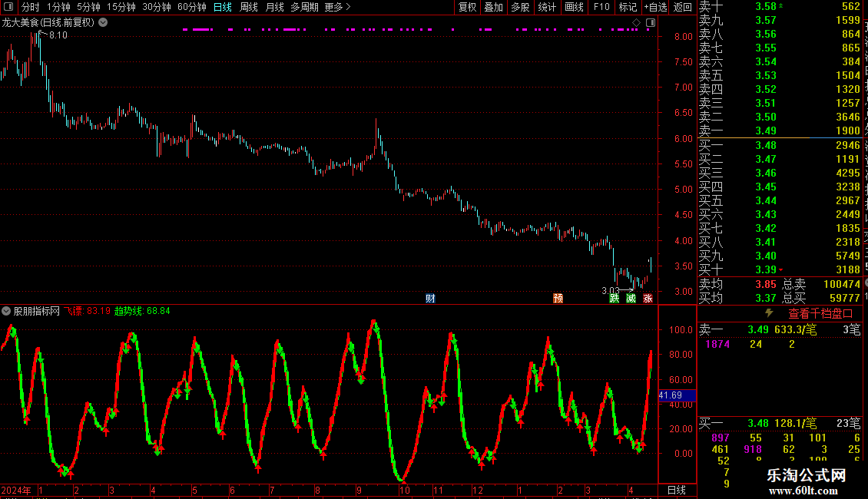
Task: Select the 5分钟 period tab
Action: (x=88, y=7)
